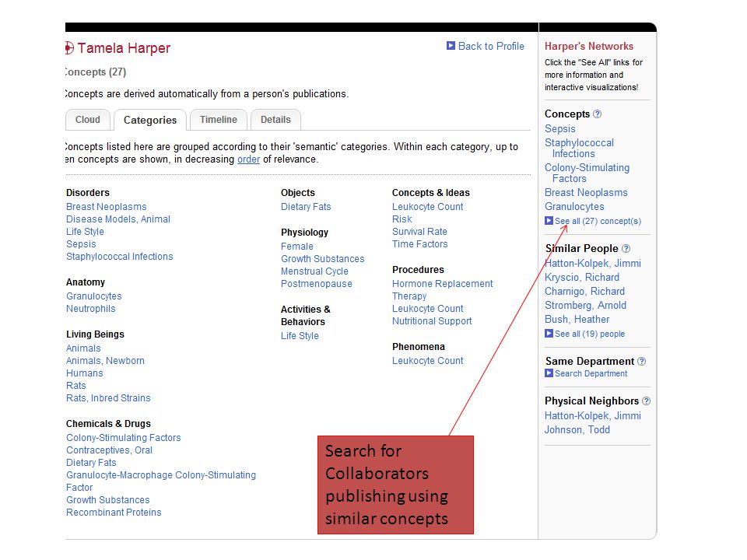747x560 pixels.
Task: Open Leukocyte Count under Phenomena
Action: click(x=427, y=360)
